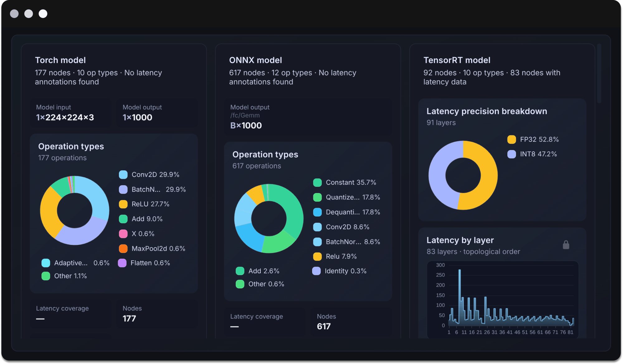Click the ONNX Latency coverage card
623x364 pixels.
(x=264, y=322)
